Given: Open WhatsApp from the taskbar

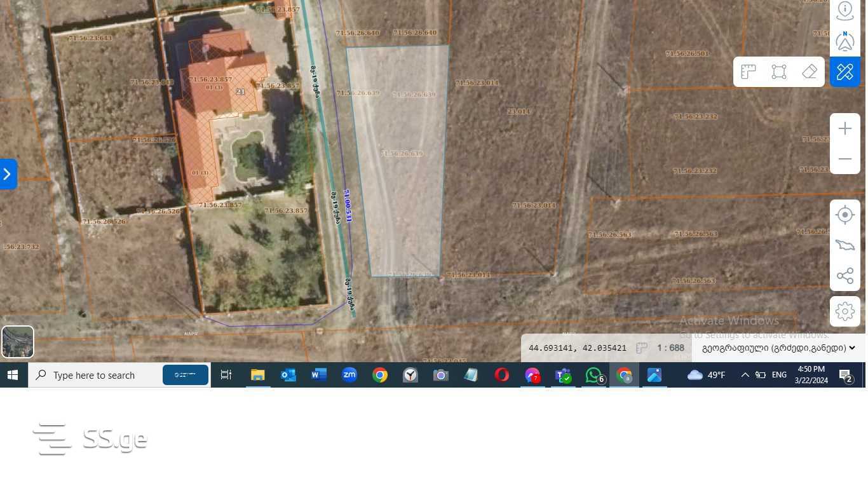Looking at the screenshot, I should [593, 376].
